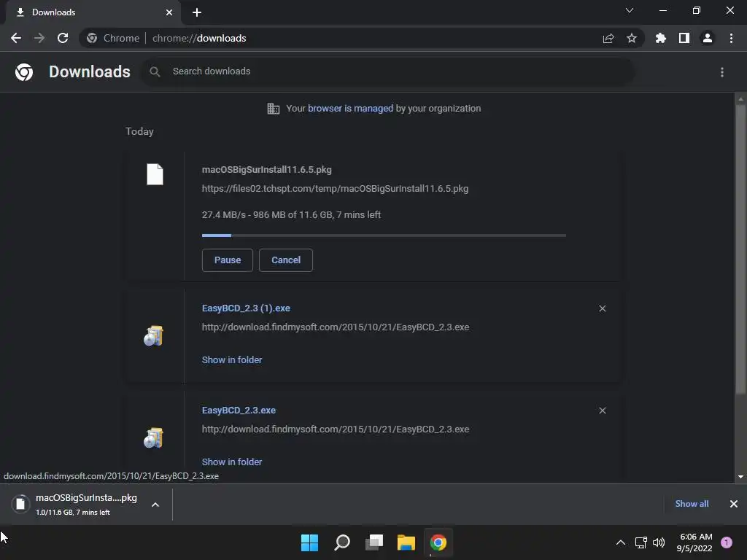Click the managed organization building icon
The height and width of the screenshot is (560, 747).
[x=274, y=109]
